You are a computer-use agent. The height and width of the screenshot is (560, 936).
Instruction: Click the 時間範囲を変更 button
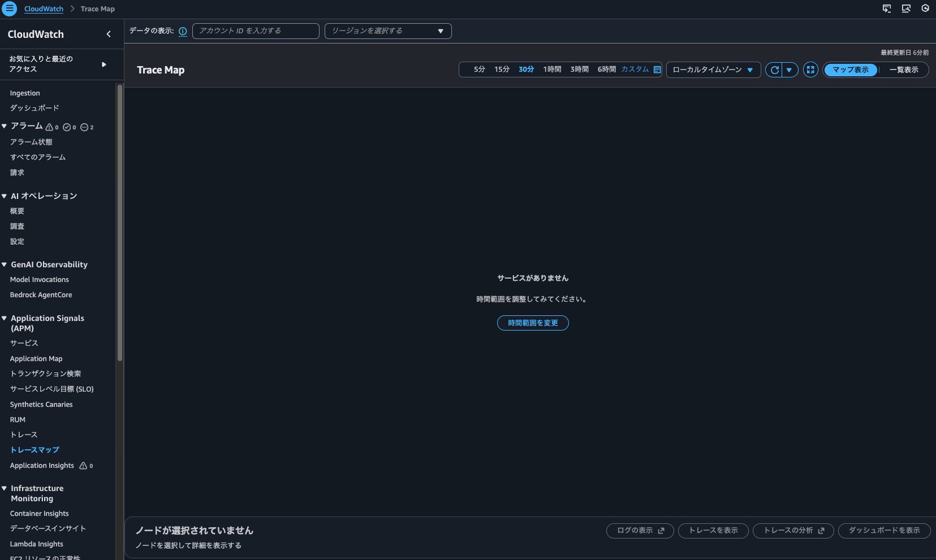(x=532, y=323)
